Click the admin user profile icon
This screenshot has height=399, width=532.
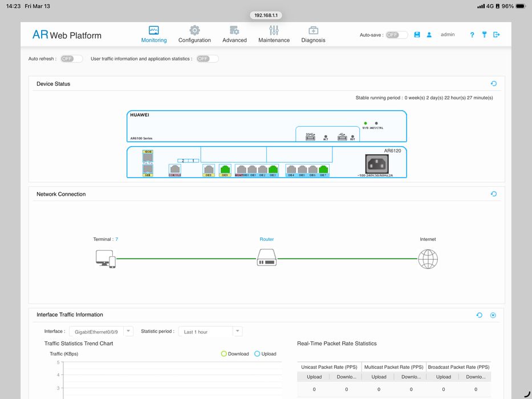coord(429,35)
